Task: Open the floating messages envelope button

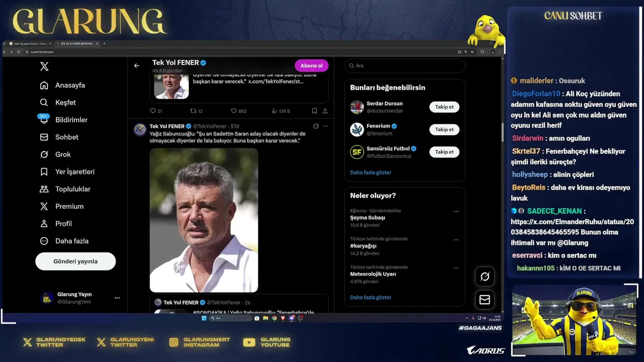Action: pyautogui.click(x=485, y=300)
